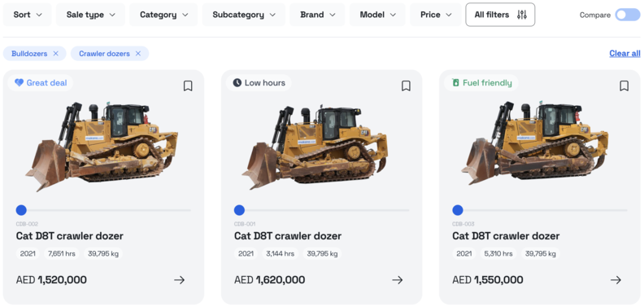Open details arrow for AED 1,550,000 dozer
Image resolution: width=644 pixels, height=307 pixels.
(x=616, y=280)
